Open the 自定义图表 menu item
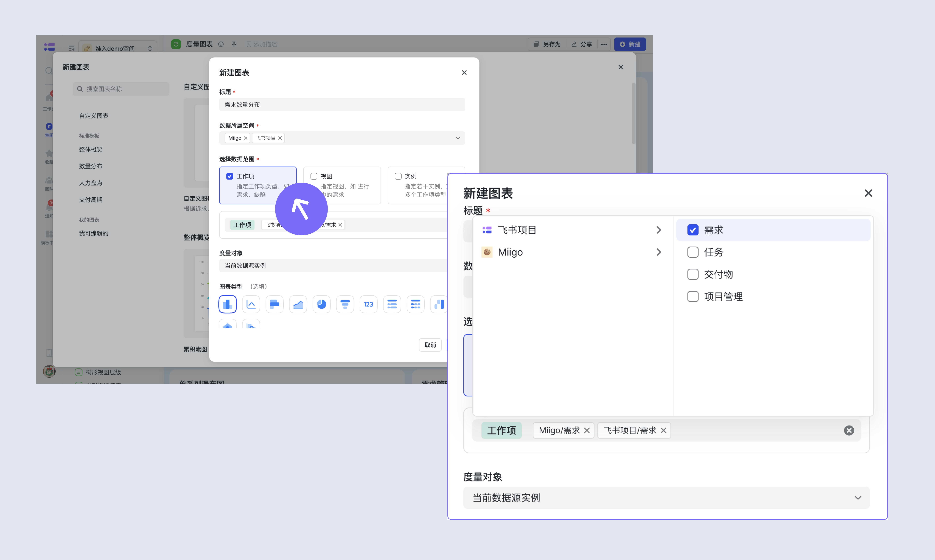 tap(94, 116)
